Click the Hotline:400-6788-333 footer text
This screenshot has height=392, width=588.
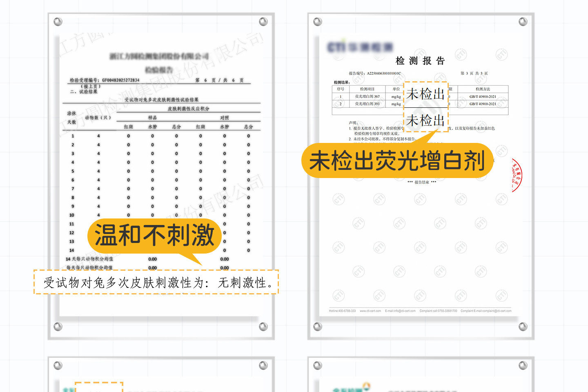point(342,311)
